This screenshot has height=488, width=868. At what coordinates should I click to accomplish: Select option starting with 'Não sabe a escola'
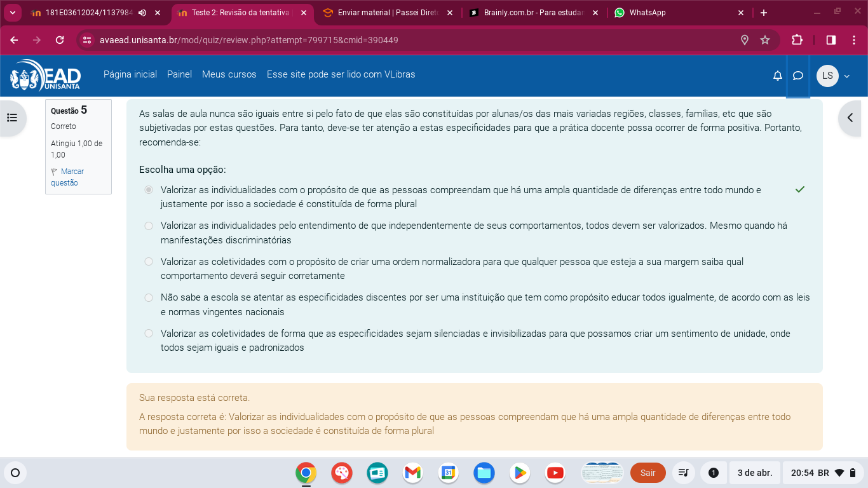(149, 297)
